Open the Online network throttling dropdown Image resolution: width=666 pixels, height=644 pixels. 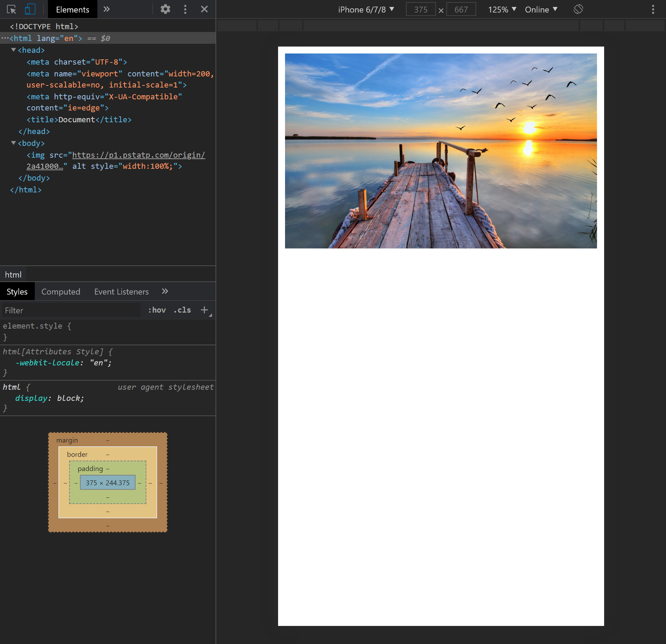541,9
